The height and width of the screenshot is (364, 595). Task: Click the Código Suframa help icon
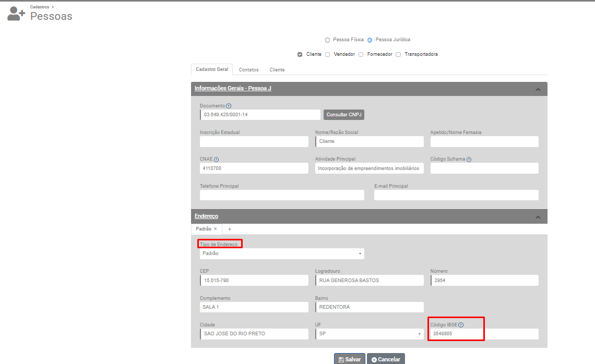(x=469, y=160)
